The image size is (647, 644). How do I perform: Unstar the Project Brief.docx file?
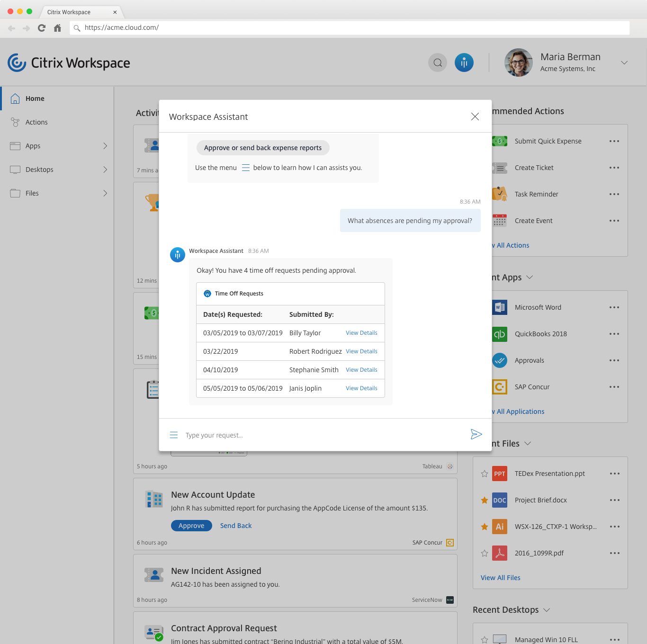[484, 500]
